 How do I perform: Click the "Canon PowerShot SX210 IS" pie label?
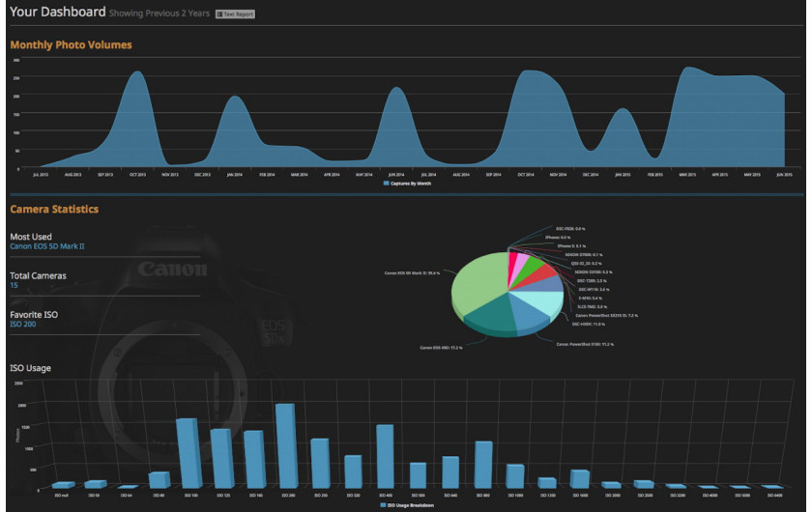[606, 316]
